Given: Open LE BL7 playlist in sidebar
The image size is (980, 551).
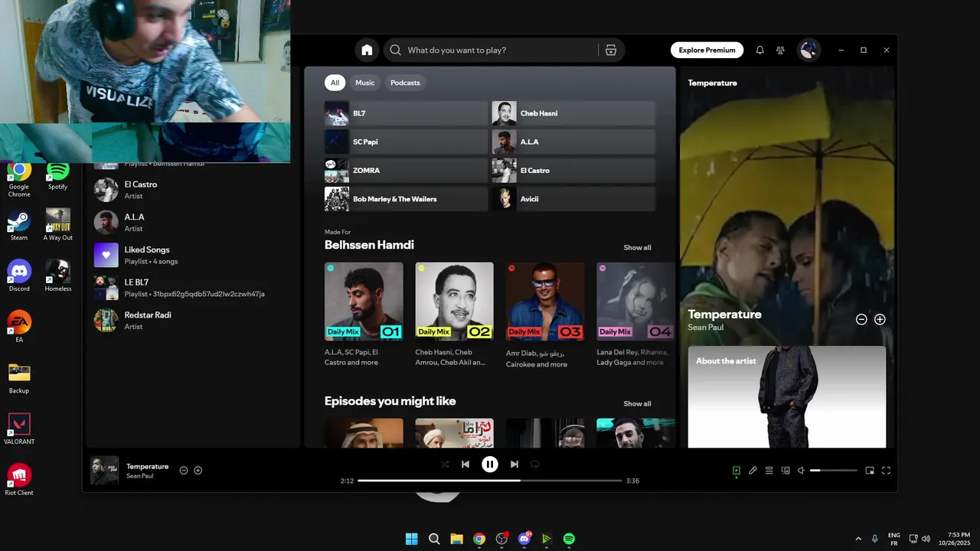Looking at the screenshot, I should click(193, 288).
